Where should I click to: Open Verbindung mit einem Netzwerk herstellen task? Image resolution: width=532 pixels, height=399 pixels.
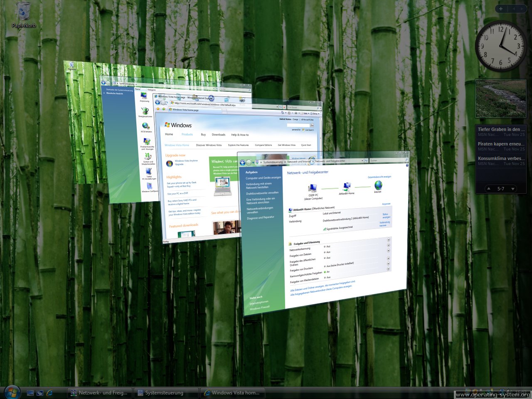coord(259,185)
